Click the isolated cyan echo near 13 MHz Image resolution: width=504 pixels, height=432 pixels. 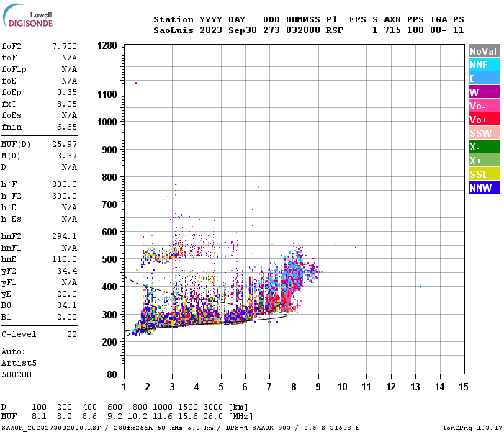[420, 287]
